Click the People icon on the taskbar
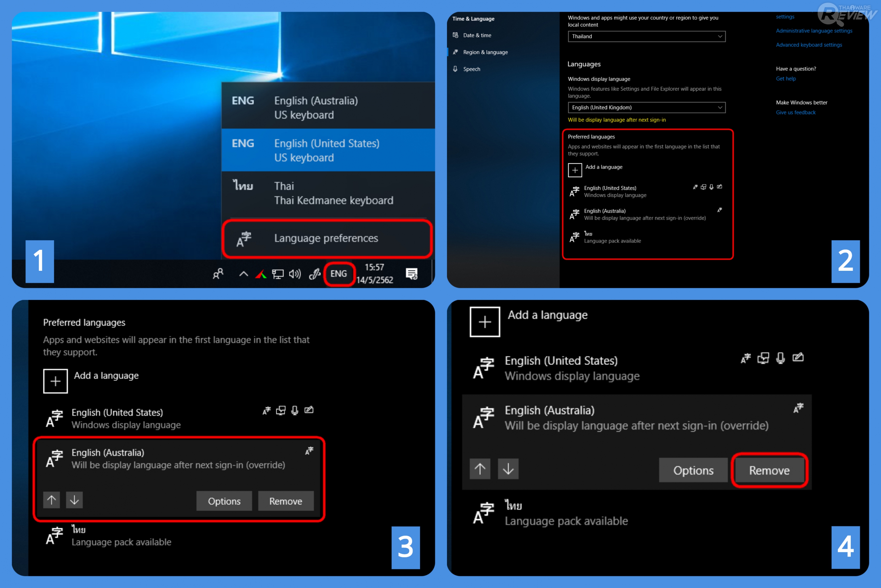The width and height of the screenshot is (881, 588). pyautogui.click(x=218, y=274)
